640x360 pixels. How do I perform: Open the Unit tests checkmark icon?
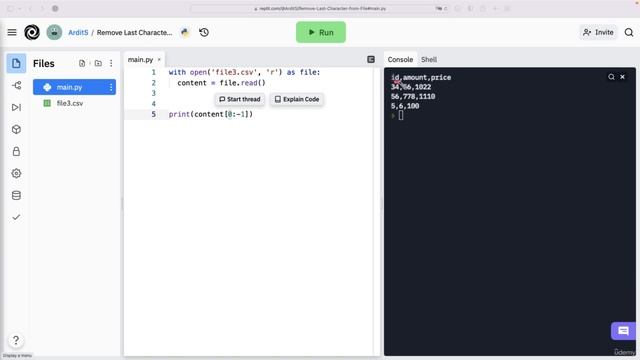16,217
